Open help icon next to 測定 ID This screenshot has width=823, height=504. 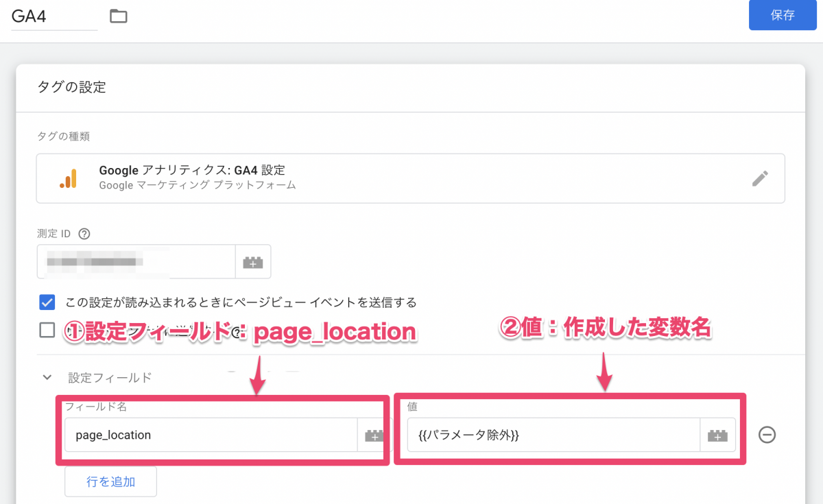click(x=84, y=234)
